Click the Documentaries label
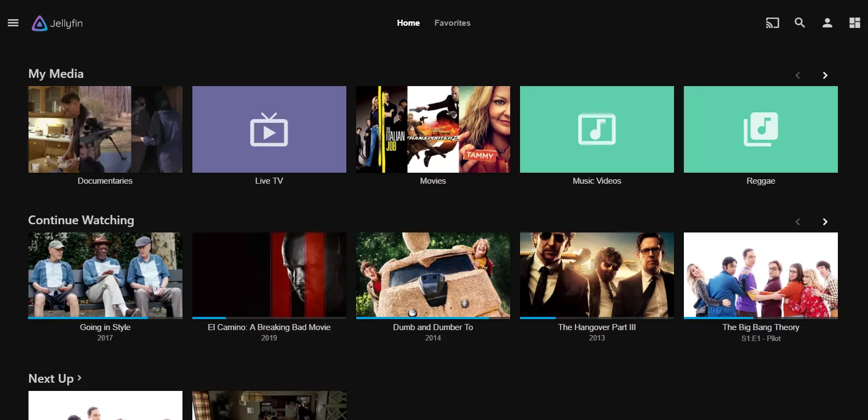 105,181
